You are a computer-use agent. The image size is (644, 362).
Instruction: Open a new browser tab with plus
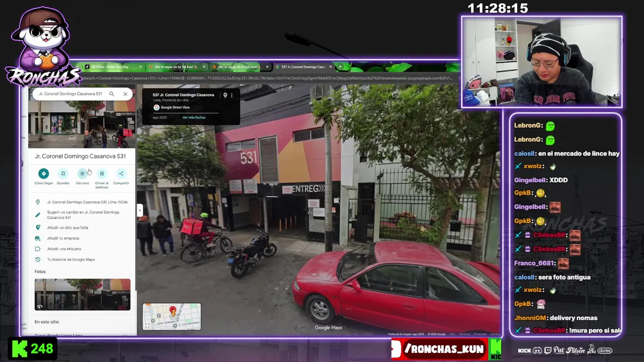coord(340,67)
